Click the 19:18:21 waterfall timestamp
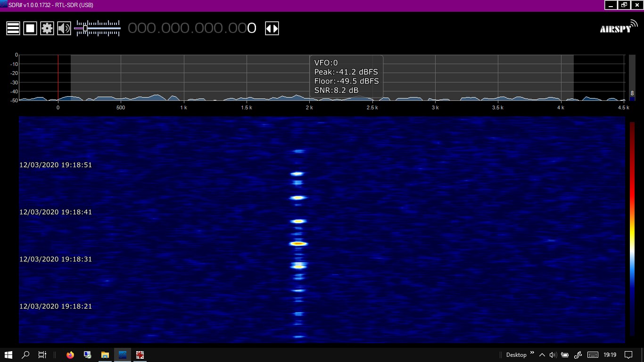This screenshot has height=362, width=644. [56, 306]
